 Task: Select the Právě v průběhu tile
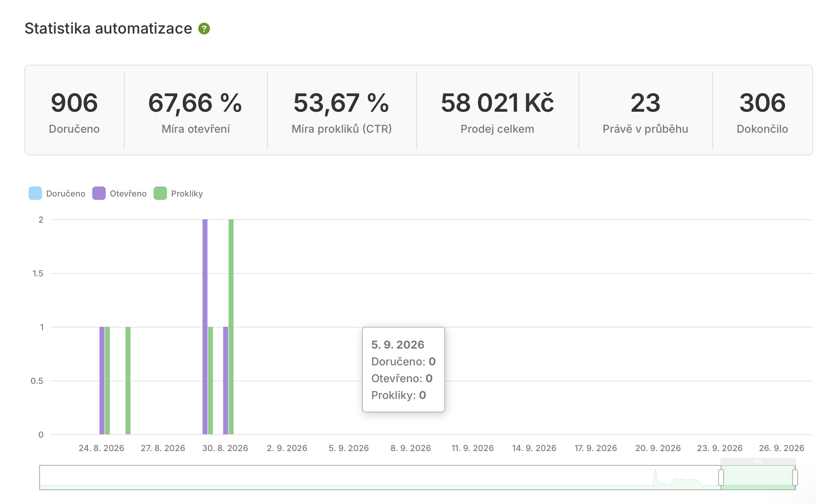tap(645, 110)
